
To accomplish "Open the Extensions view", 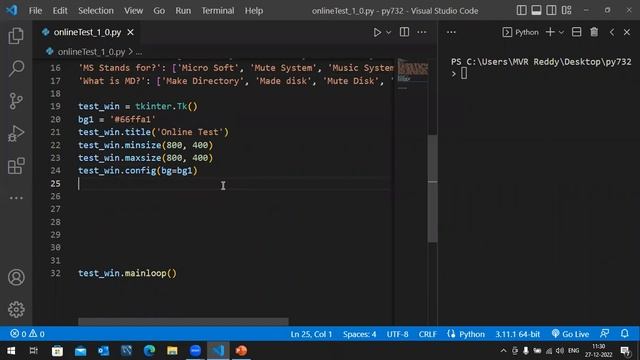I will [x=16, y=166].
